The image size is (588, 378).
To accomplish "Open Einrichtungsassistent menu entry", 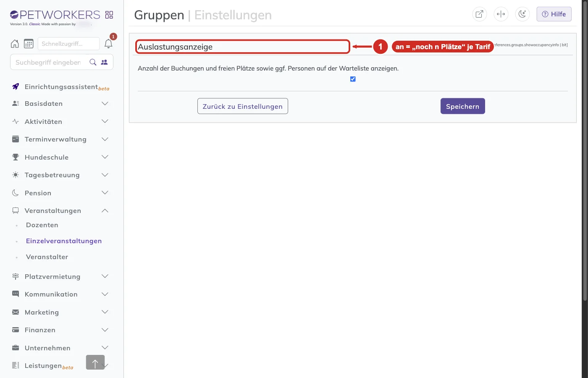I will pyautogui.click(x=61, y=87).
